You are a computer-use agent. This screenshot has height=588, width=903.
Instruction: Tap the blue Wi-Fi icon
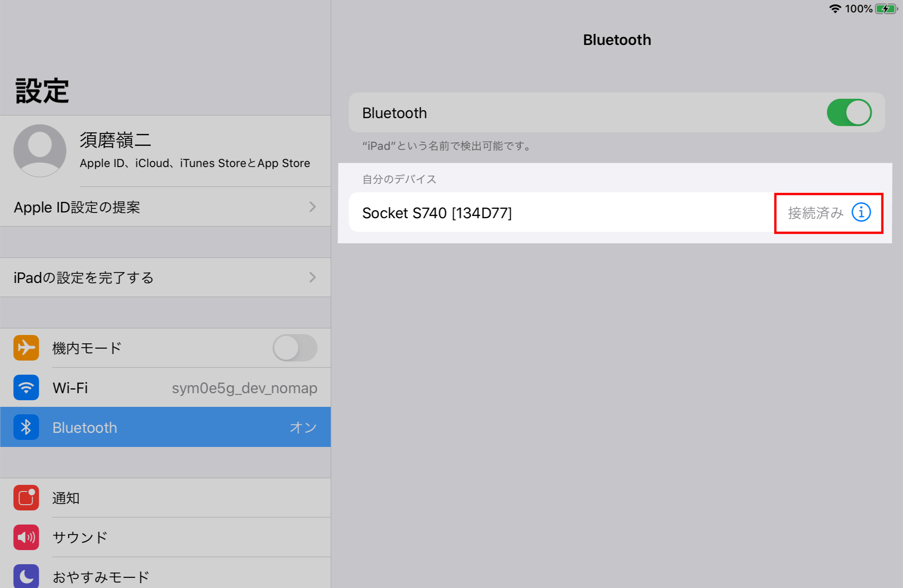[x=26, y=387]
